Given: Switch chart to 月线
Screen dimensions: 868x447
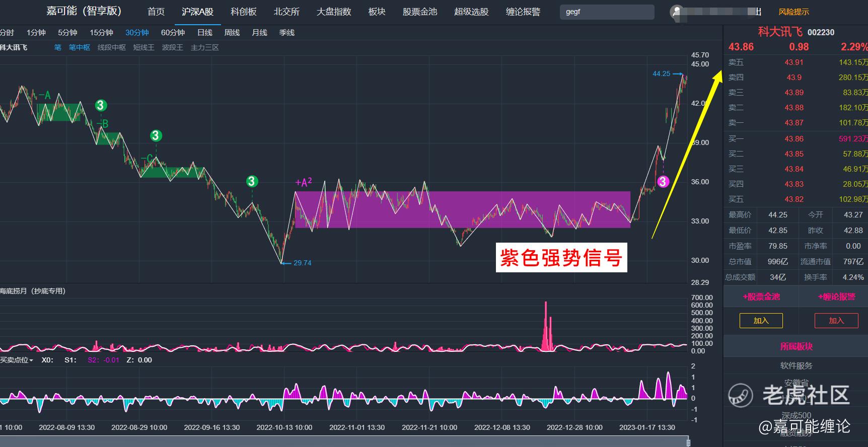Looking at the screenshot, I should (x=260, y=33).
